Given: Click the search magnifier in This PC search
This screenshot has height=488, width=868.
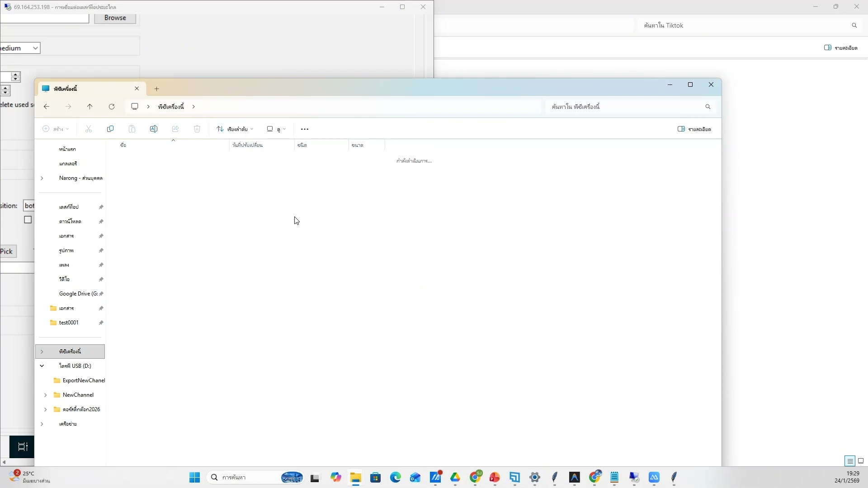Looking at the screenshot, I should click(x=708, y=107).
